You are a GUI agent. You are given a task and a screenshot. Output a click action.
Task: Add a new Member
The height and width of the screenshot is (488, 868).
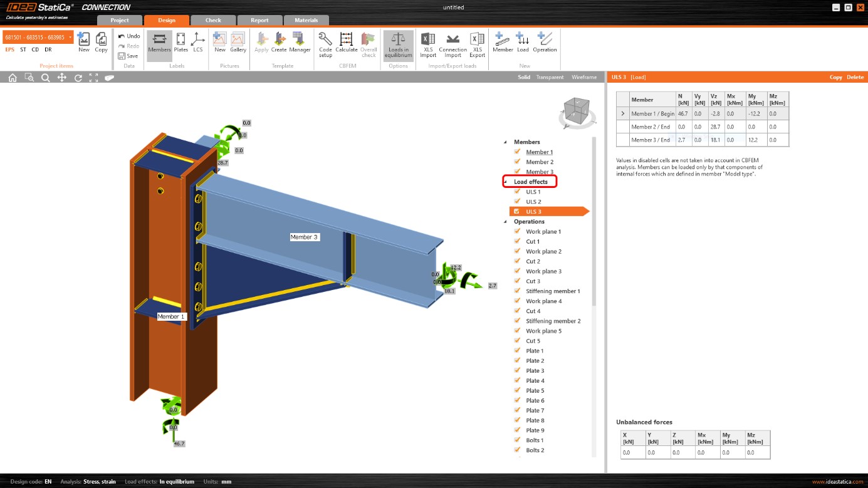tap(503, 42)
